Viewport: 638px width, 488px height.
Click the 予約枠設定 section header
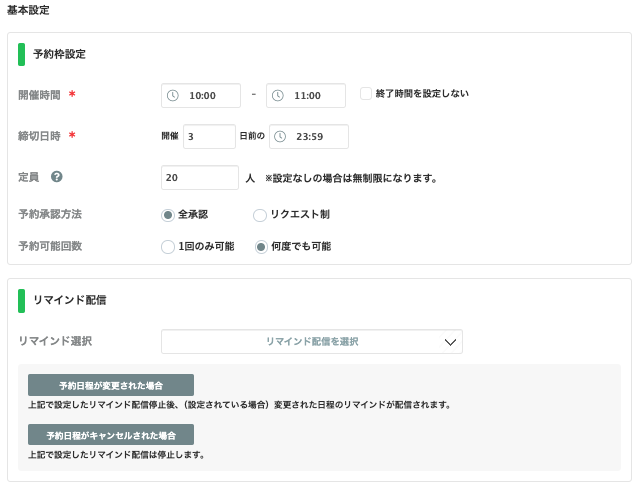pyautogui.click(x=59, y=54)
